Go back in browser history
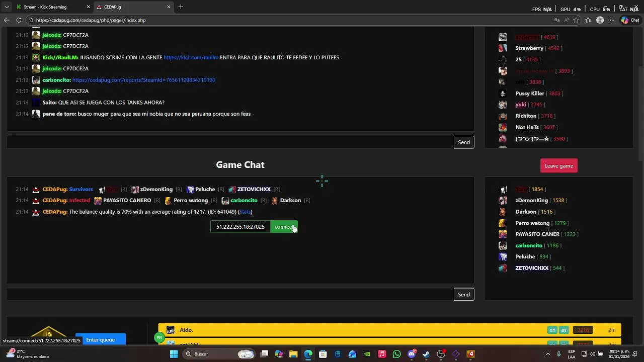Screen dimensions: 644x362 pos(7,20)
